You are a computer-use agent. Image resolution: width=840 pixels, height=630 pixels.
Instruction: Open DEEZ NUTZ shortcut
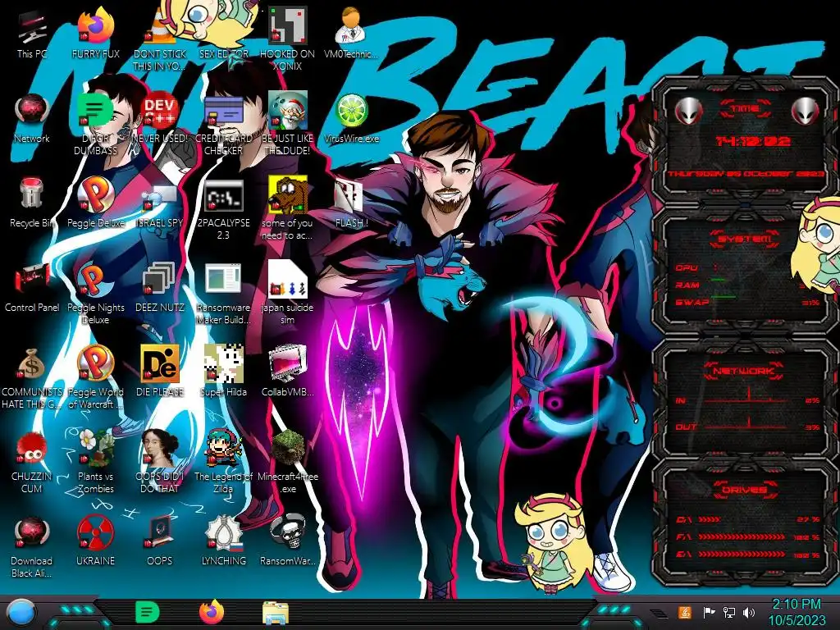(x=160, y=288)
